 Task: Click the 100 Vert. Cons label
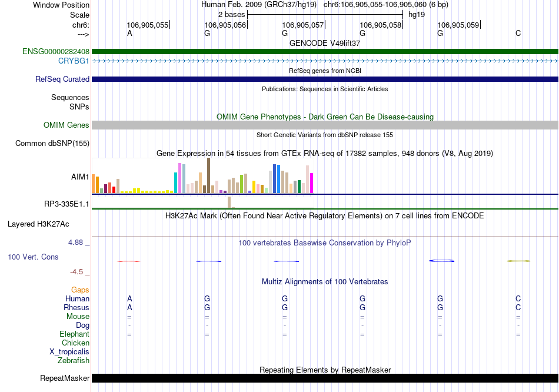tap(33, 257)
